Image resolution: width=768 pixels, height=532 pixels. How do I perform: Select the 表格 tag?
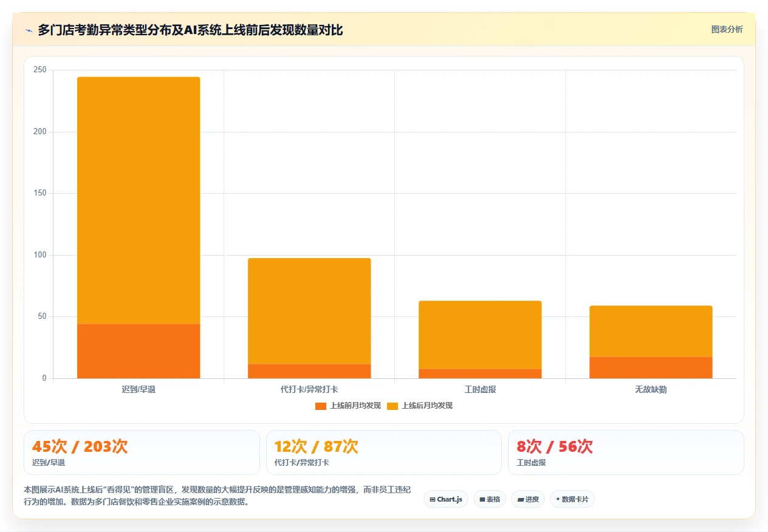(x=490, y=499)
